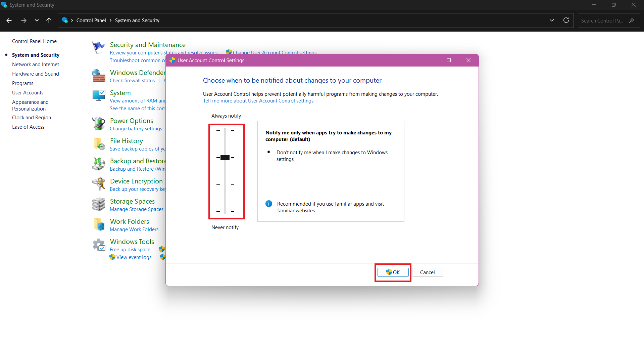Go back with the back arrow
The width and height of the screenshot is (644, 339).
point(9,20)
